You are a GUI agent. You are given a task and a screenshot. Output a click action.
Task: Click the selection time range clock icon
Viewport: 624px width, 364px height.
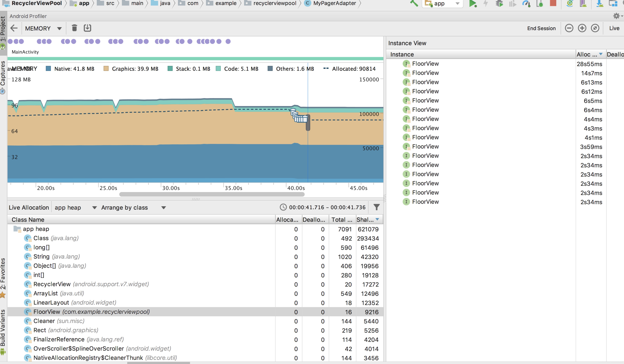[x=283, y=207]
